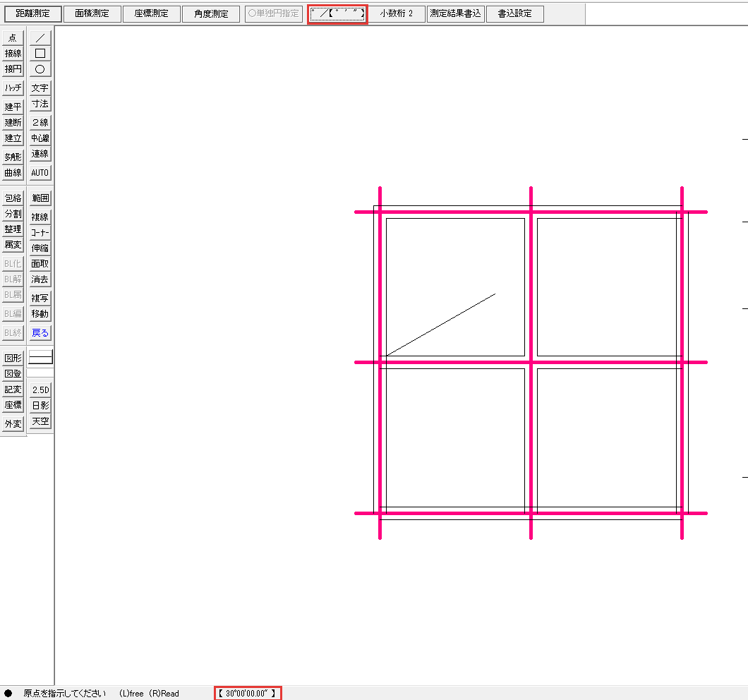The height and width of the screenshot is (700, 748).
Task: Click the 点 point tool
Action: (13, 37)
